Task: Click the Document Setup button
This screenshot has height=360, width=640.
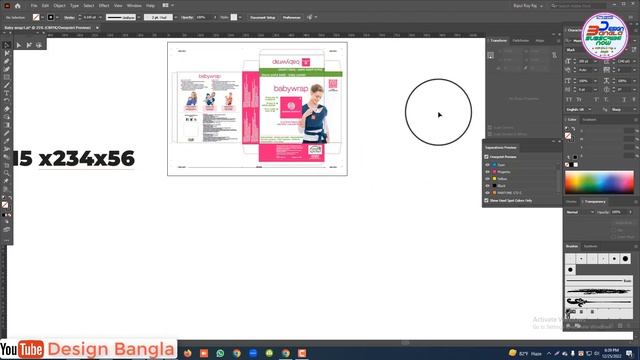Action: [262, 17]
